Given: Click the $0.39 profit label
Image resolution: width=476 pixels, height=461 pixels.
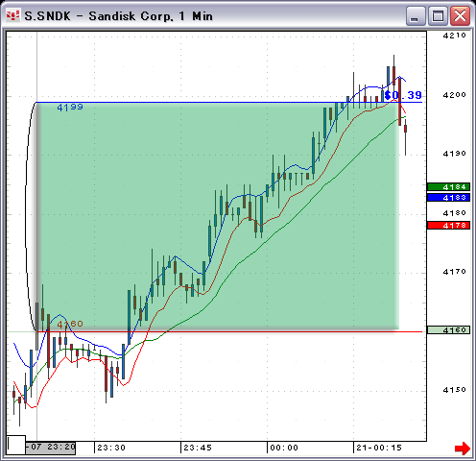Looking at the screenshot, I should point(403,95).
